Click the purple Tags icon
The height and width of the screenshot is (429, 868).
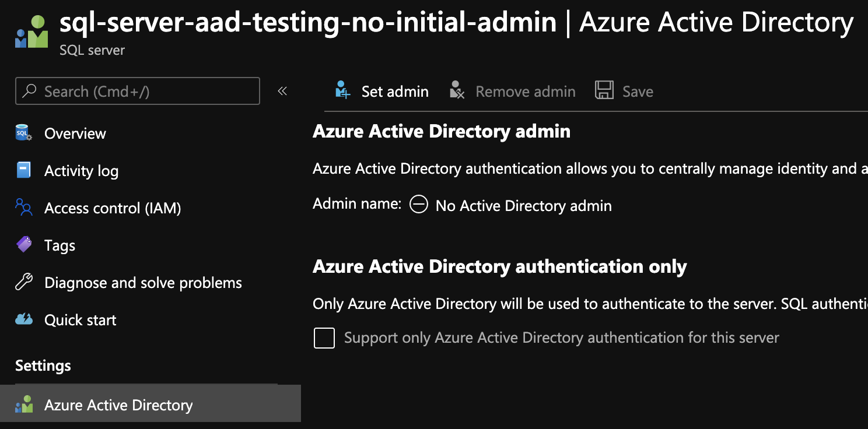coord(24,245)
